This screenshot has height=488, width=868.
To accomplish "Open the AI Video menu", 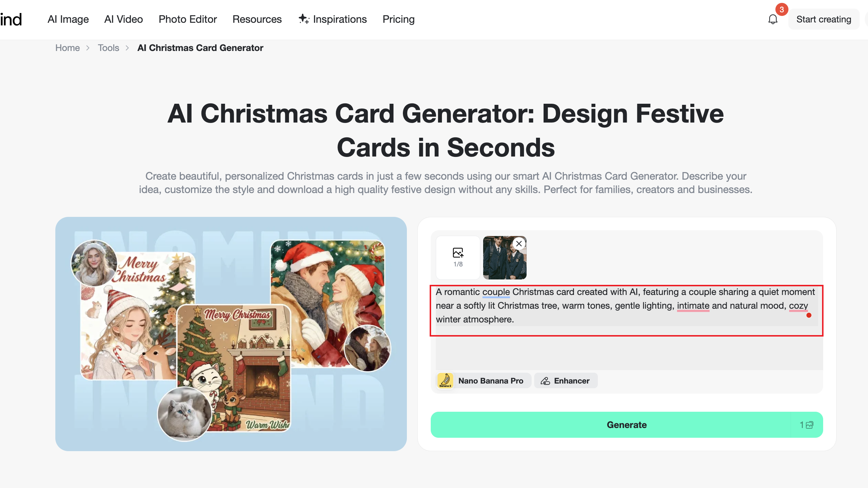I will click(123, 19).
